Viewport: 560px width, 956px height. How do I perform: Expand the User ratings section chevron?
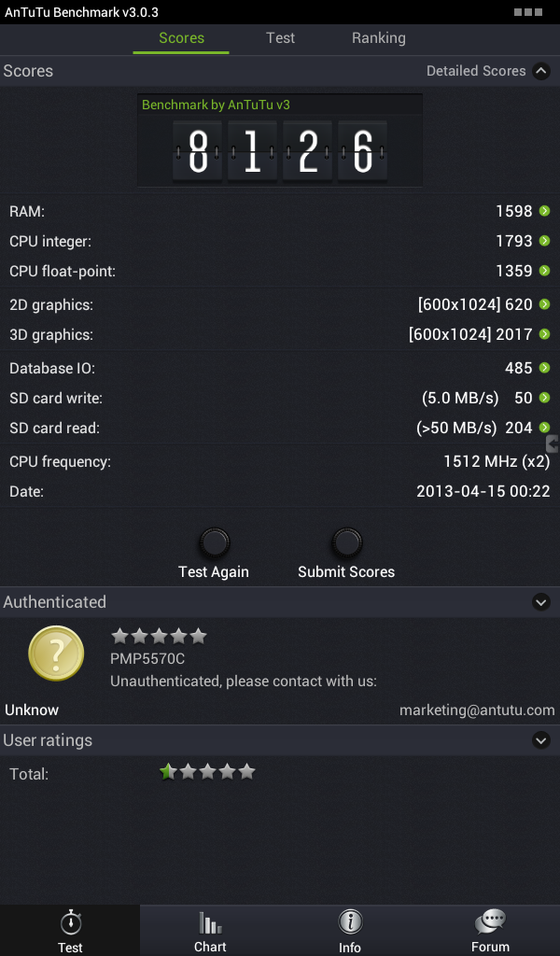(541, 740)
